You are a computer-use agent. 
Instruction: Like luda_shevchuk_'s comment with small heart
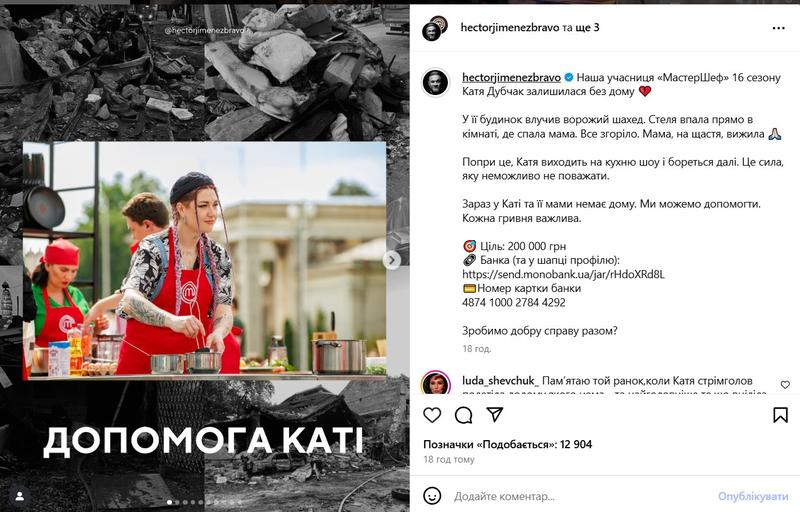[x=785, y=385]
